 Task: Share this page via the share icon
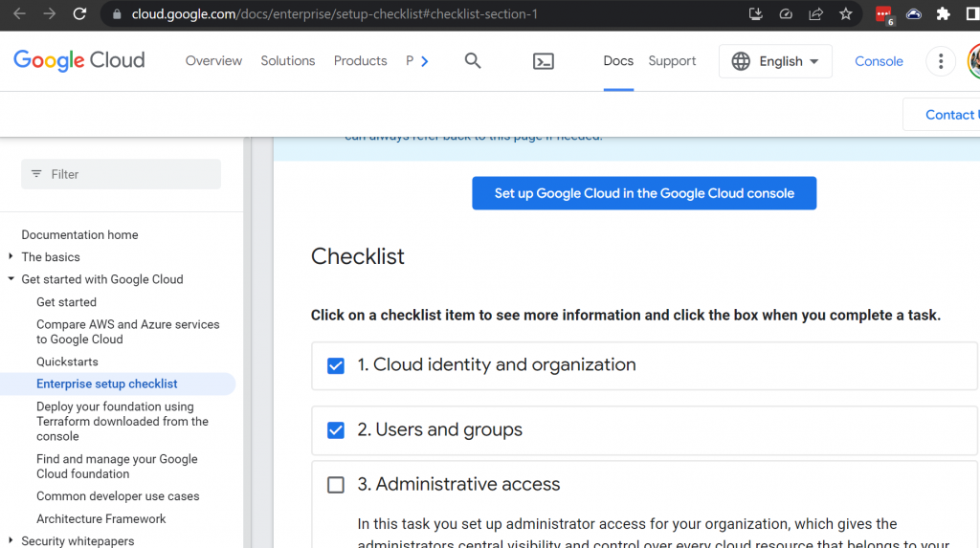(815, 13)
